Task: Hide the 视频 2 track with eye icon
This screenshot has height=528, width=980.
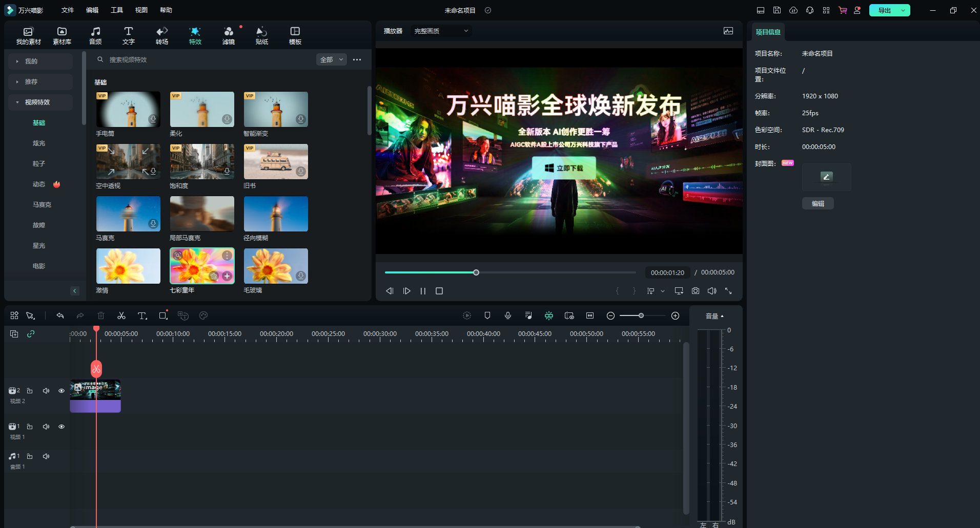Action: coord(62,391)
